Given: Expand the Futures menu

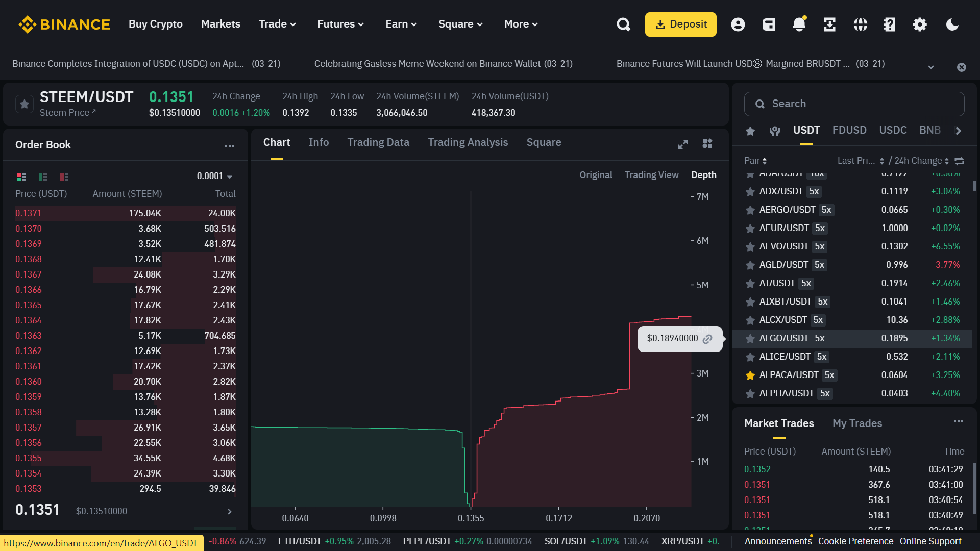Looking at the screenshot, I should [x=340, y=24].
